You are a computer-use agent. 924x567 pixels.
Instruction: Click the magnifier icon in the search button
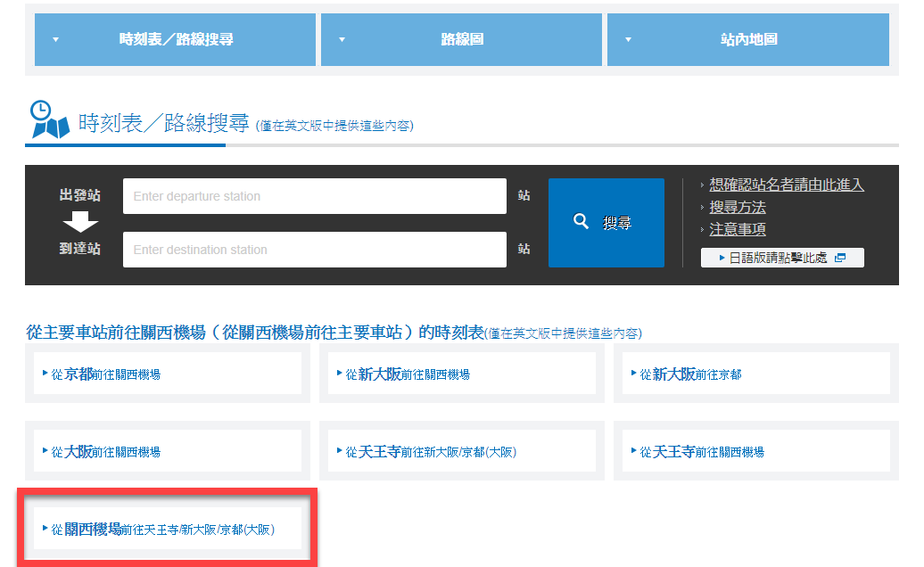pos(581,221)
